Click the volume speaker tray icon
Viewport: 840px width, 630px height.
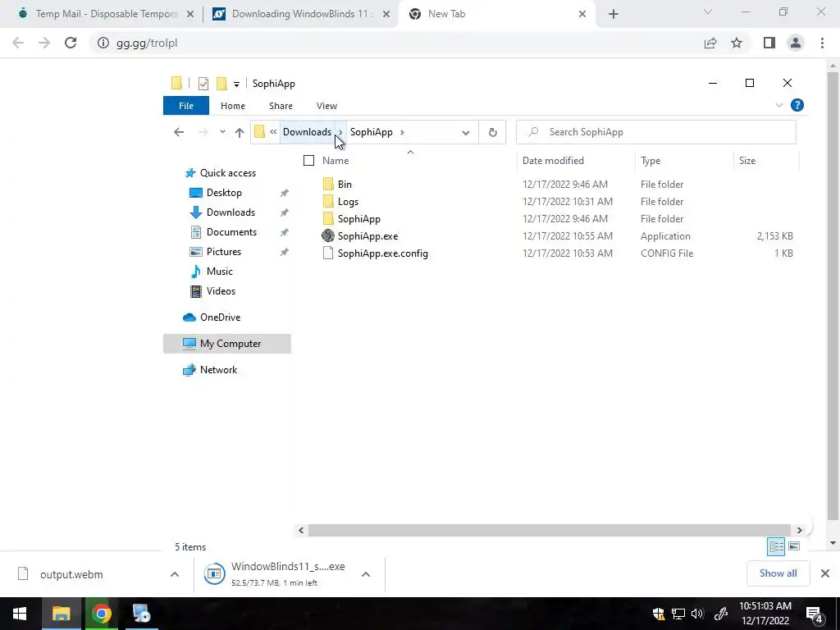click(697, 614)
